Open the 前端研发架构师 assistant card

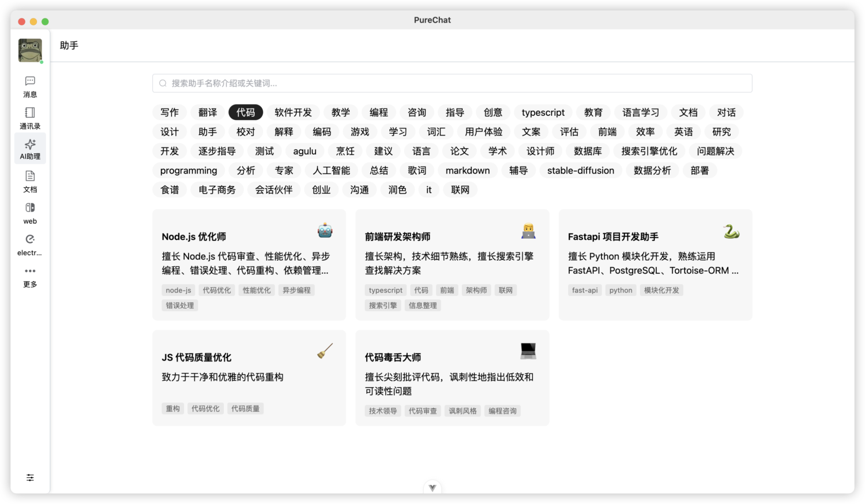tap(452, 265)
